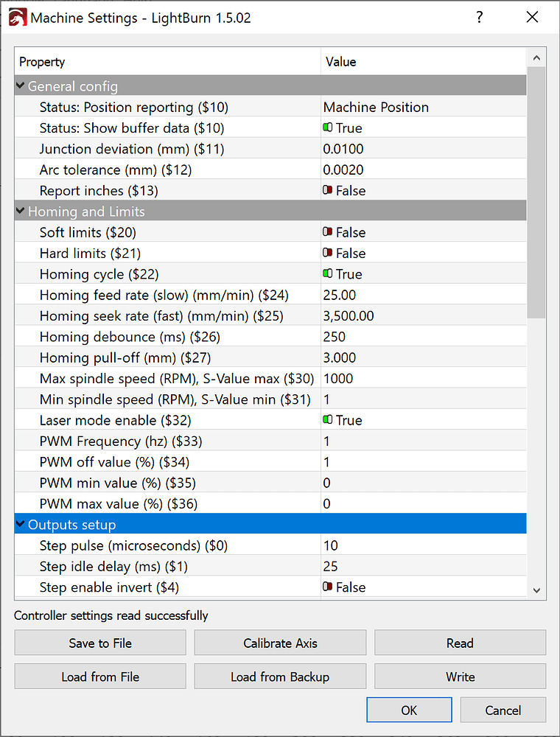Select 'Status: Position reporting ($10)' row label

click(134, 107)
